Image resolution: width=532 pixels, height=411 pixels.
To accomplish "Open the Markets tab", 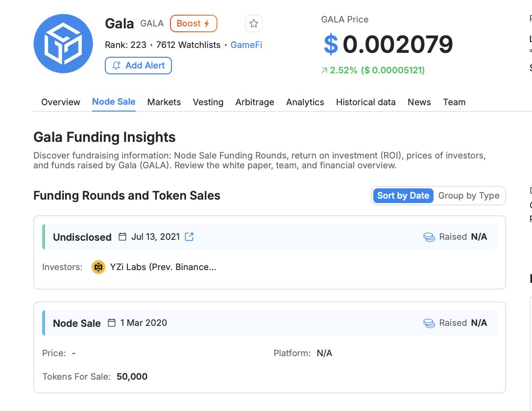I will tap(164, 102).
